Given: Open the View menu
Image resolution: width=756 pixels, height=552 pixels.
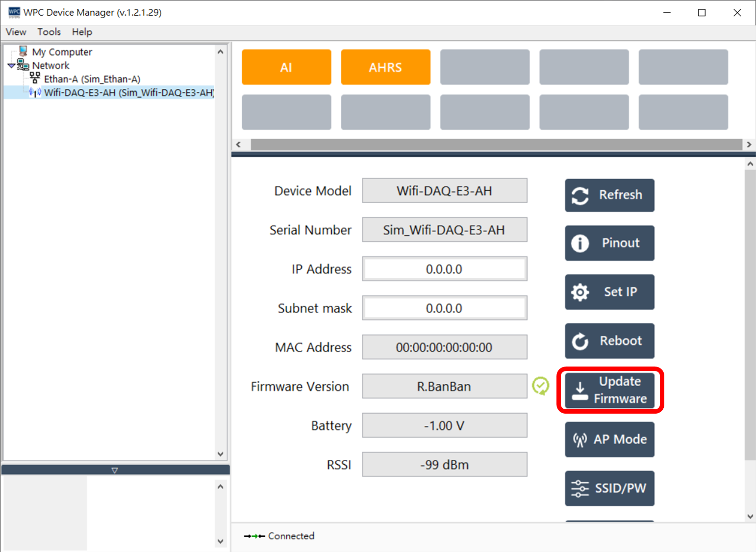Looking at the screenshot, I should [x=16, y=32].
